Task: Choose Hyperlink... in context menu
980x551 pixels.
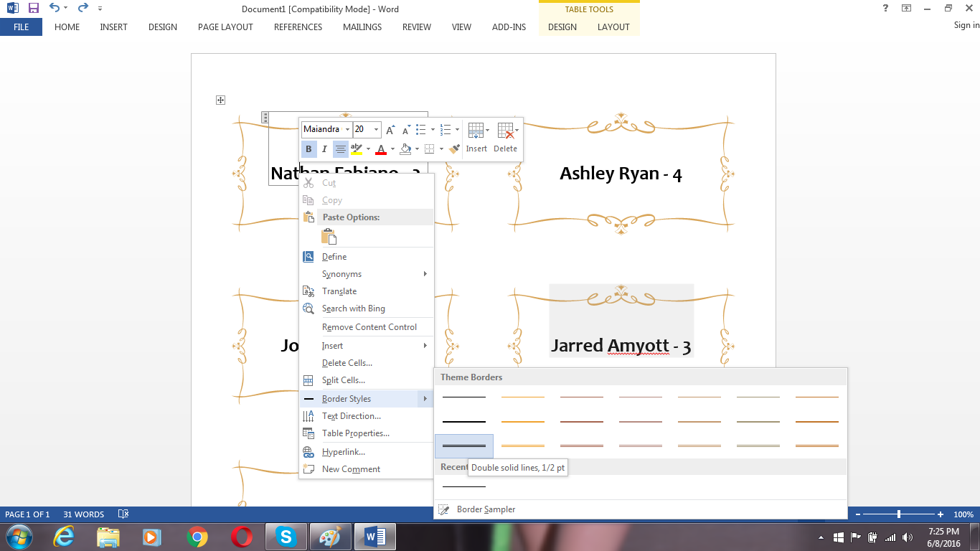Action: (x=367, y=452)
